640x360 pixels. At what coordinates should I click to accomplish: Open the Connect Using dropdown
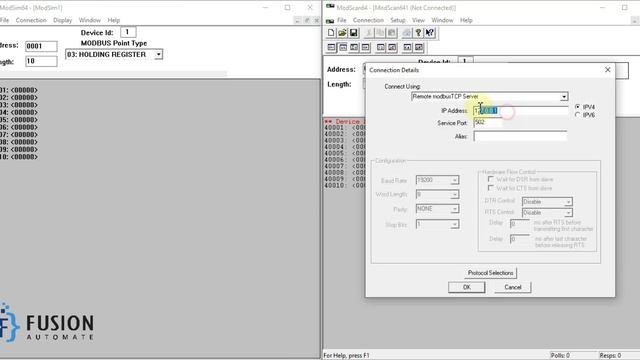click(564, 97)
